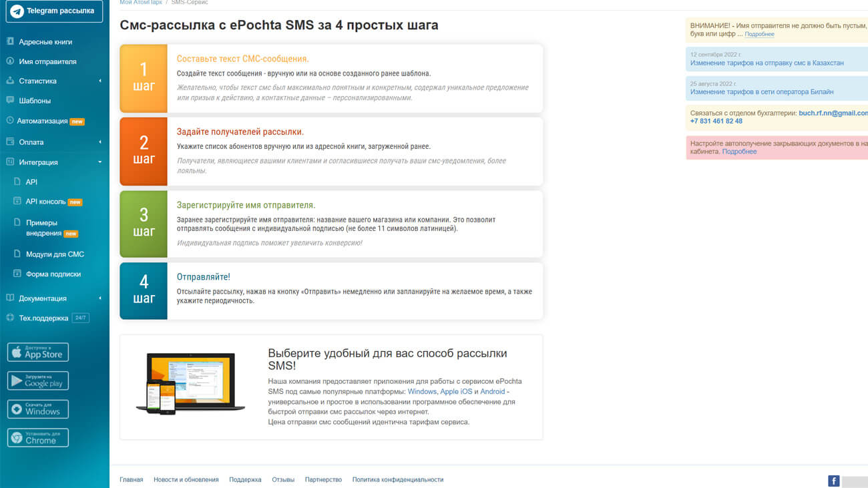
Task: Open the Автоматизация section
Action: coord(42,121)
